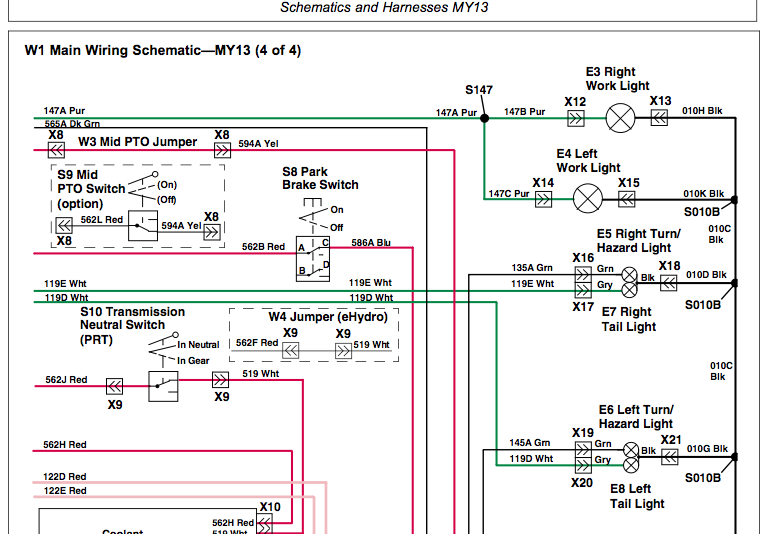
Task: Click the '135A Grn' wire label
Action: coord(532,268)
